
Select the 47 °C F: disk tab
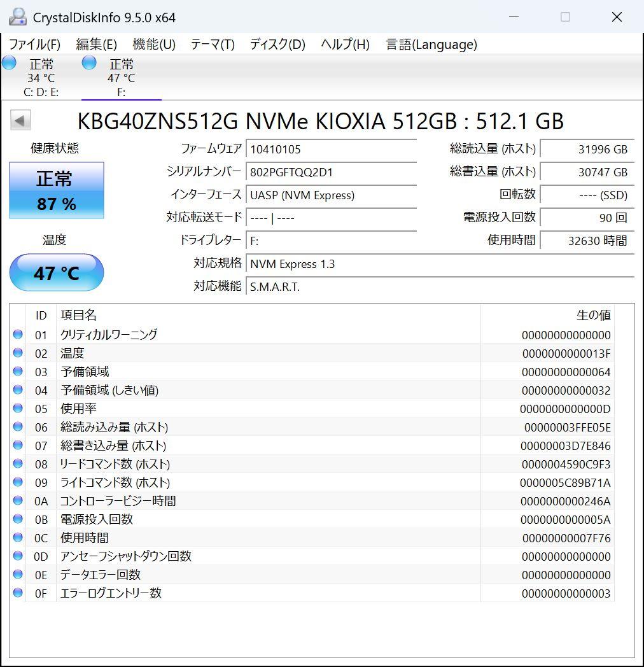[x=122, y=77]
